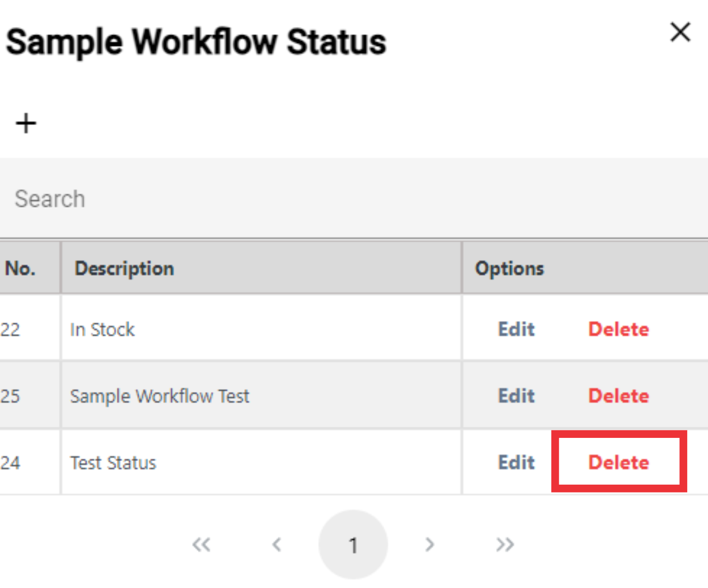Select the Test Status row description

pyautogui.click(x=113, y=463)
